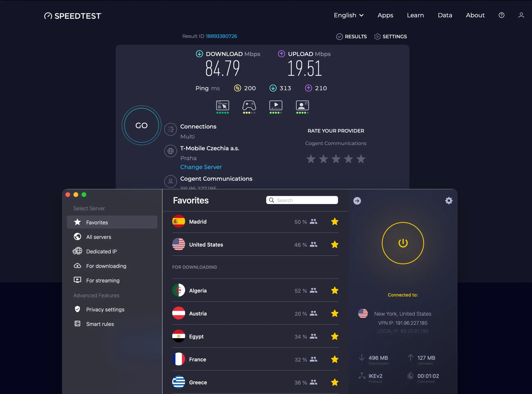Open VPN settings gear icon

[x=449, y=201]
